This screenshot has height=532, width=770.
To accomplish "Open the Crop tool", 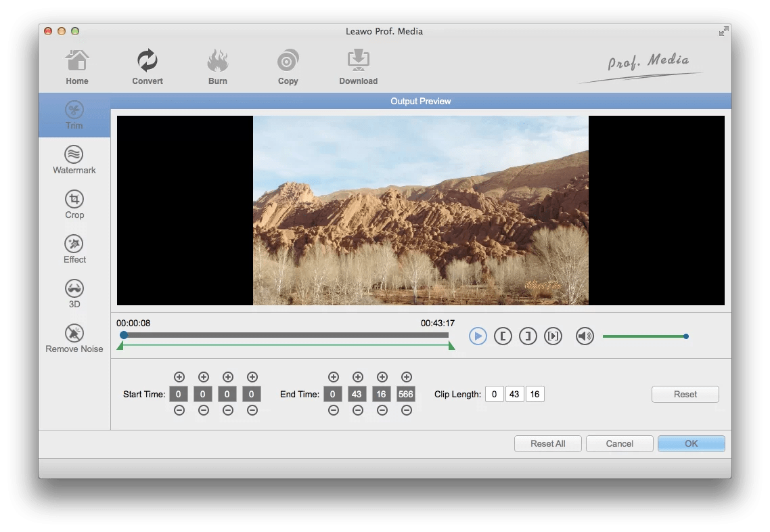I will click(x=74, y=204).
